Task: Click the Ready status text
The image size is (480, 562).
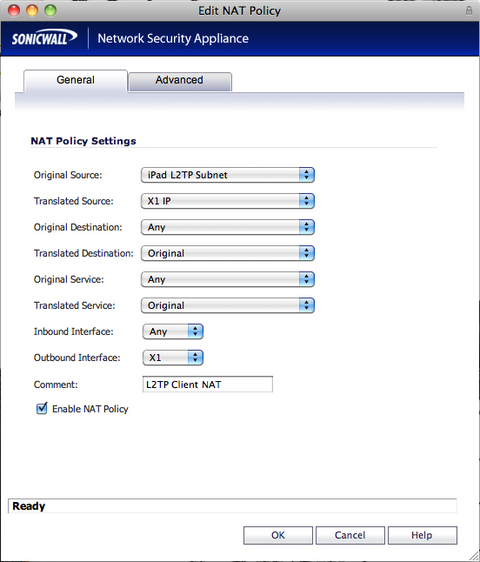Action: click(29, 506)
